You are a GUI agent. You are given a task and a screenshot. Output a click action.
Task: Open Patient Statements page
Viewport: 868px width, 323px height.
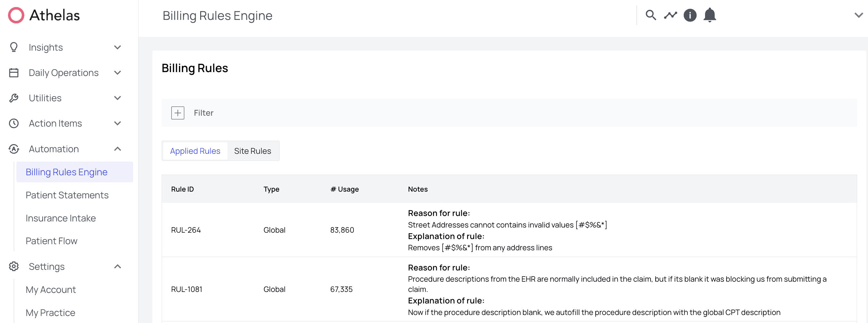67,195
